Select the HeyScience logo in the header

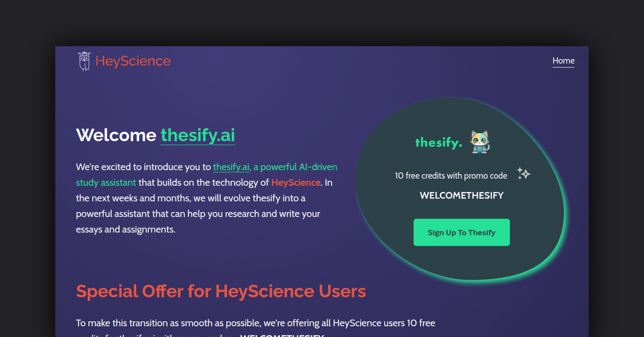123,61
